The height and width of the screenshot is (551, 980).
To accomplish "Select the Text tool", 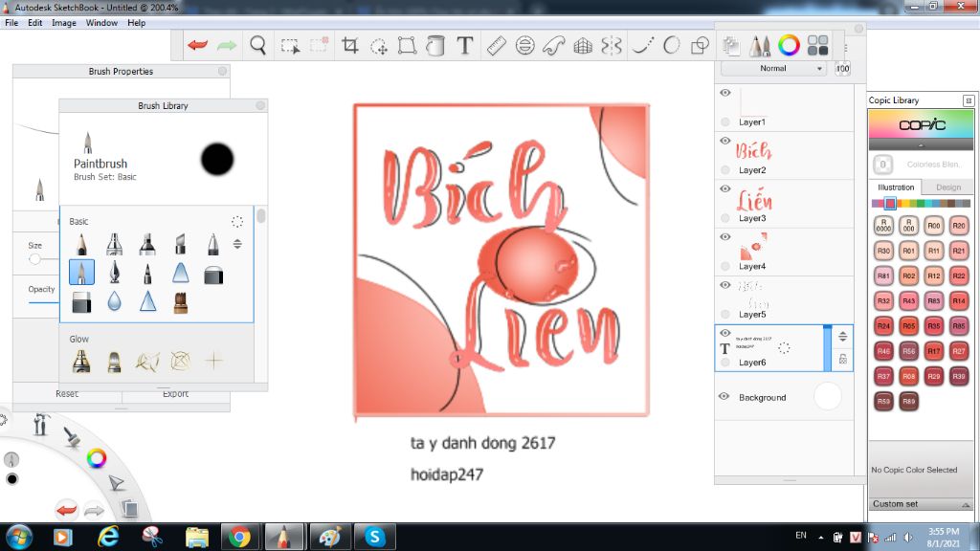I will 464,45.
